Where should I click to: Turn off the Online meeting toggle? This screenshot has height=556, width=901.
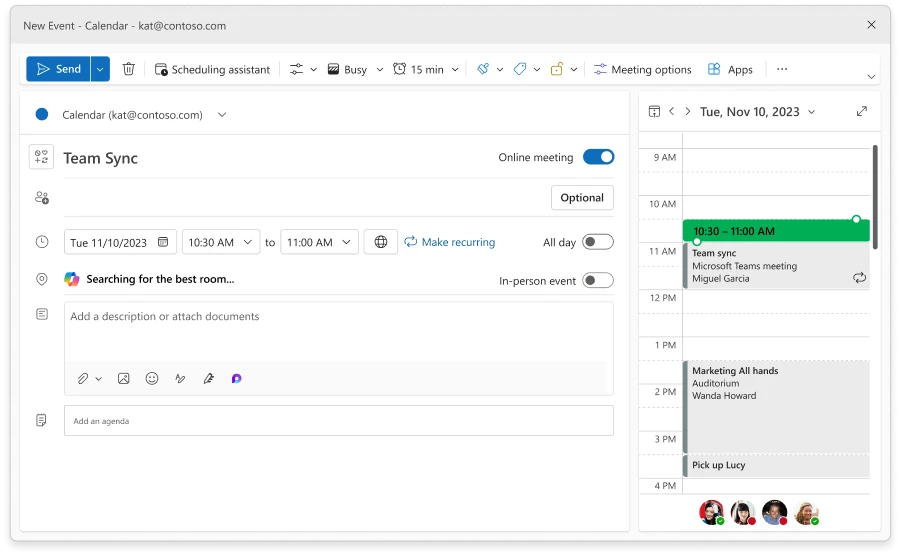[x=598, y=157]
